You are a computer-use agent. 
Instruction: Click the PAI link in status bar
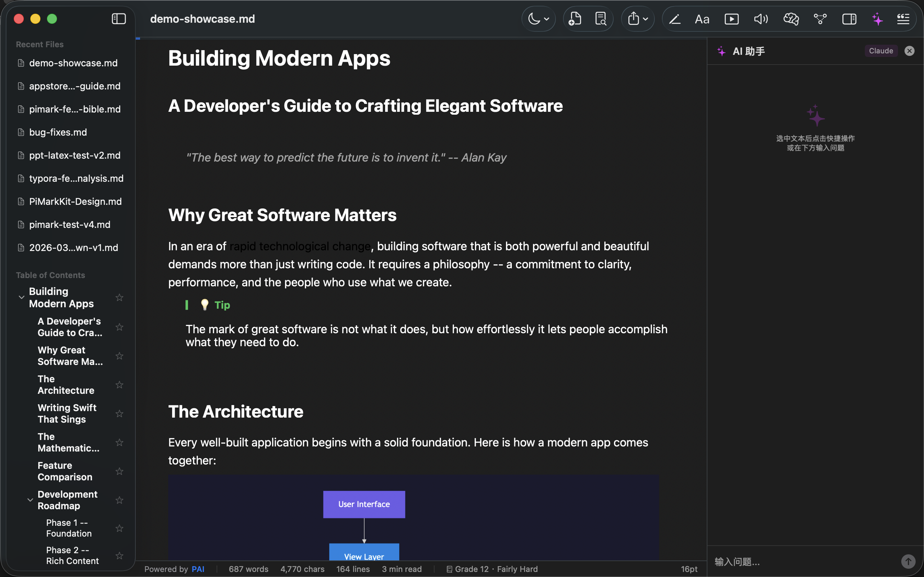pos(198,569)
